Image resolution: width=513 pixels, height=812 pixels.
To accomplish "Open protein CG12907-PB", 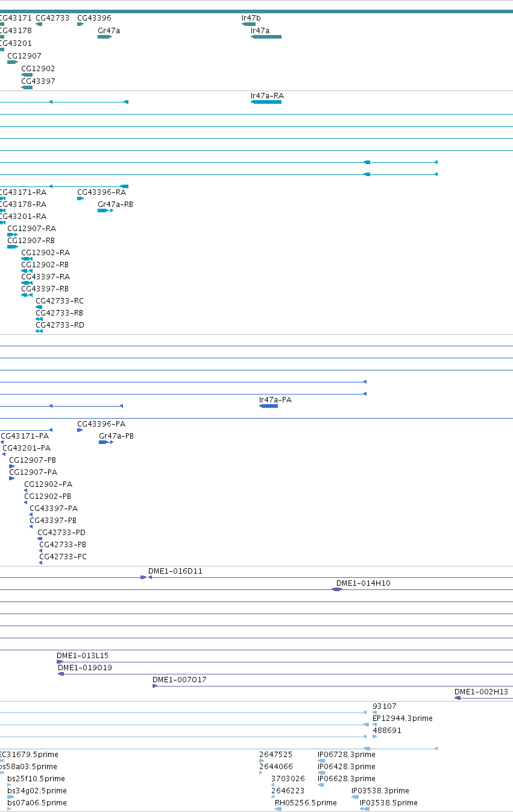I will pos(33,460).
